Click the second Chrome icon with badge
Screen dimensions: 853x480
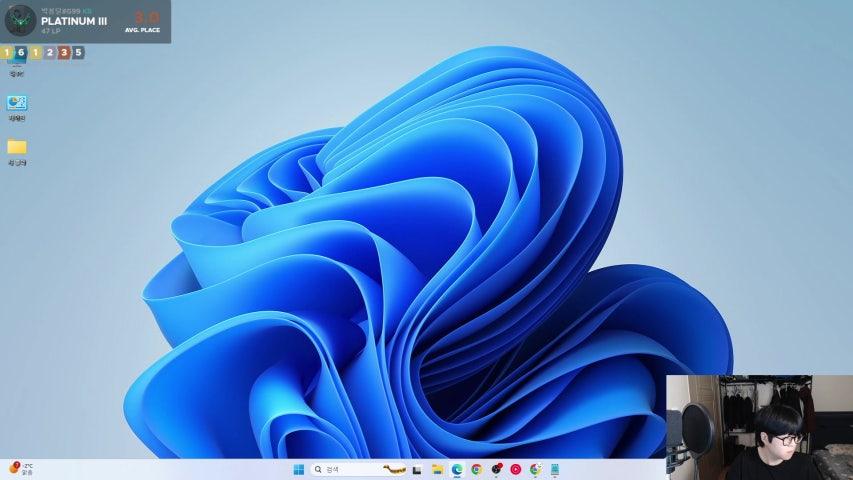535,469
